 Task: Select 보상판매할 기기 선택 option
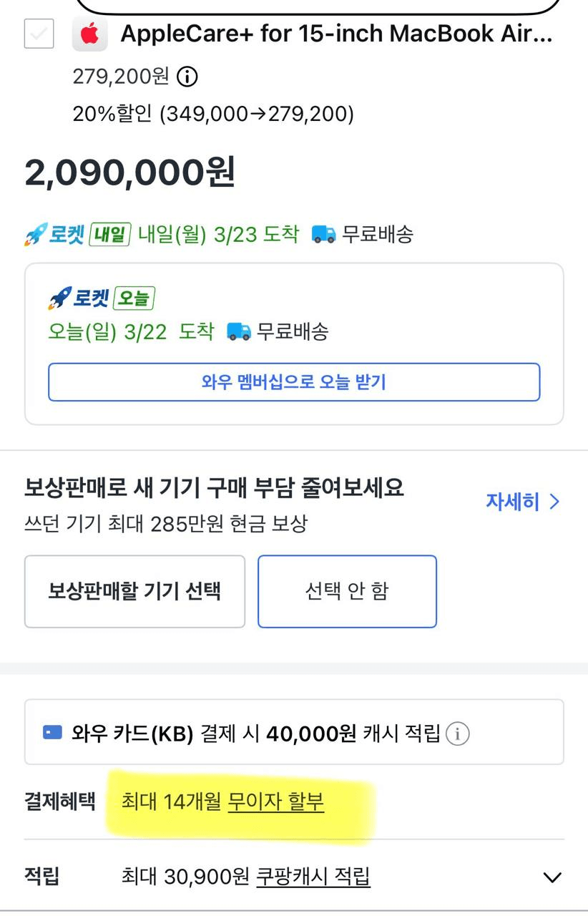coord(134,591)
